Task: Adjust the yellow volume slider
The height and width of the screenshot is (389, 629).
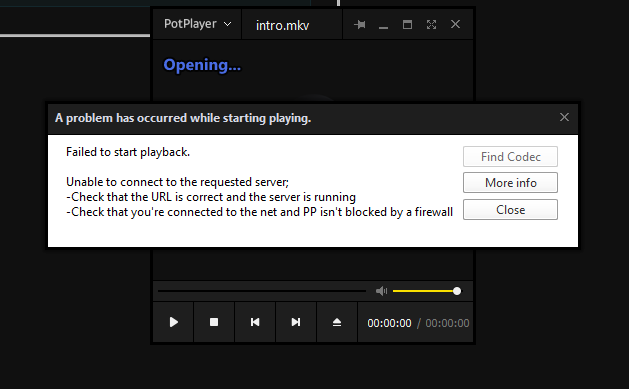Action: pyautogui.click(x=427, y=291)
